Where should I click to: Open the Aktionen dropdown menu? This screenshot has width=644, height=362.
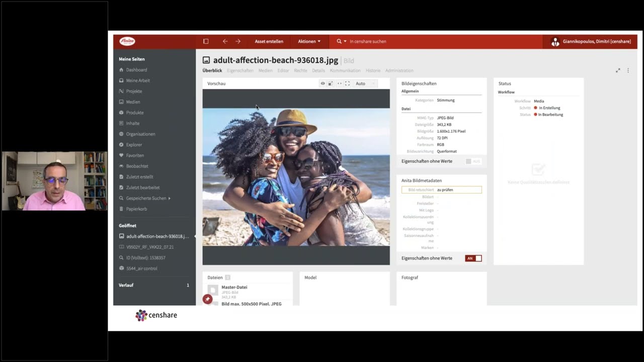(309, 41)
